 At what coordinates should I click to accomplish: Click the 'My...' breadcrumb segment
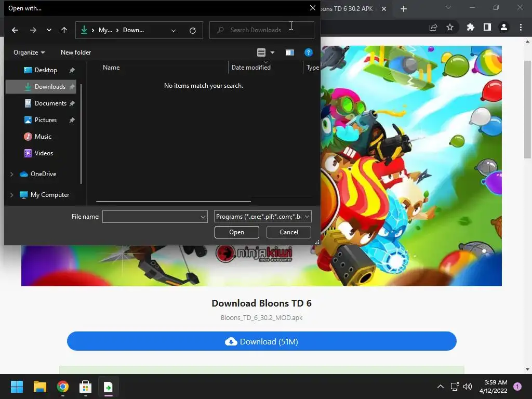[105, 30]
